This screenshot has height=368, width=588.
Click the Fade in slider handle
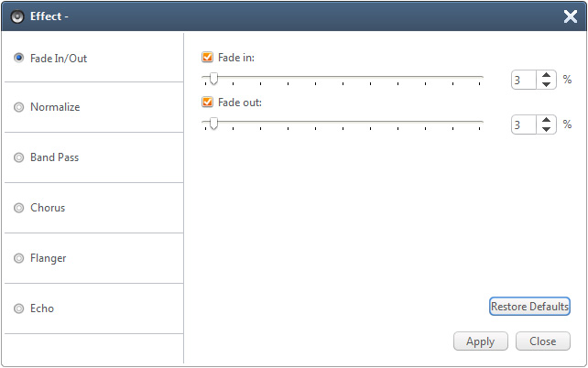[x=213, y=79]
